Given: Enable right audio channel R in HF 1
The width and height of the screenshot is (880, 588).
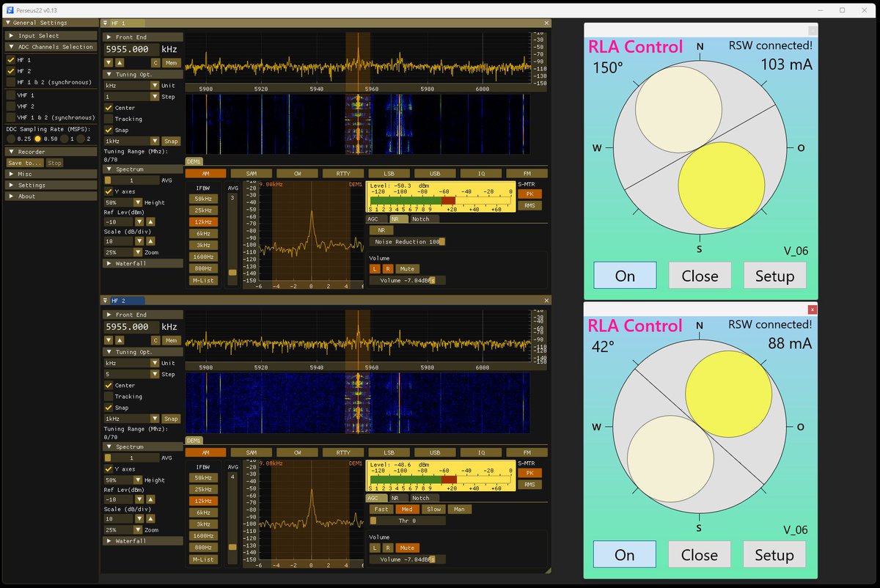Looking at the screenshot, I should pyautogui.click(x=387, y=268).
